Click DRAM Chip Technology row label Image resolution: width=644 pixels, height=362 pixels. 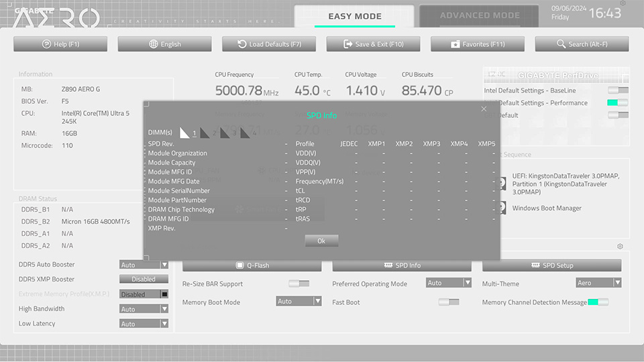(181, 210)
